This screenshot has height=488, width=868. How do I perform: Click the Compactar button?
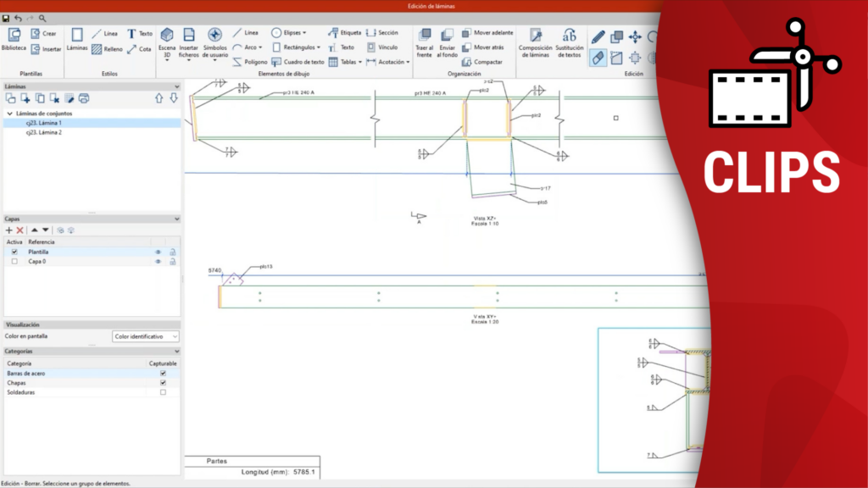click(482, 62)
